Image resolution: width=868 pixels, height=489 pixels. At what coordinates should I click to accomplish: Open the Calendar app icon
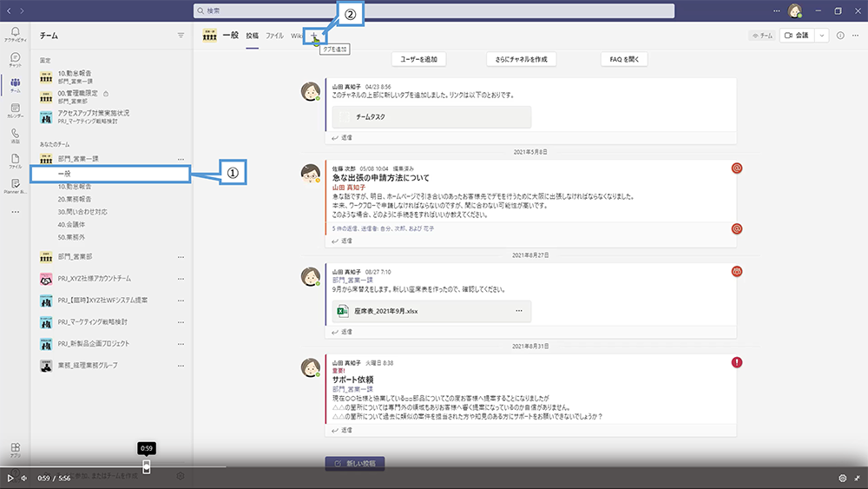click(x=16, y=110)
